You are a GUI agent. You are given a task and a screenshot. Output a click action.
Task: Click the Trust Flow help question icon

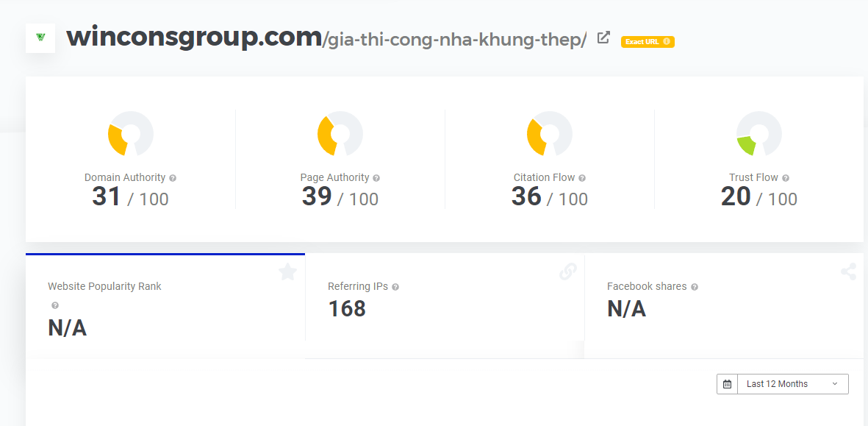click(x=786, y=178)
